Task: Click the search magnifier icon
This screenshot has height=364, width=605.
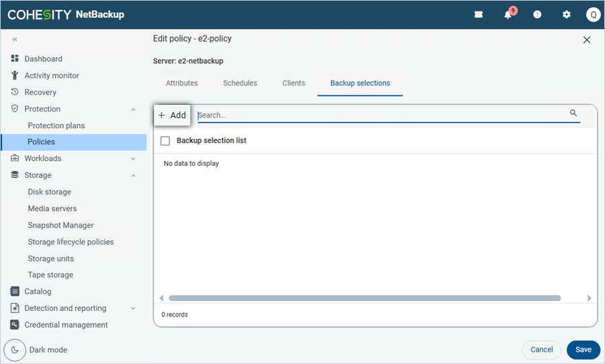Action: pyautogui.click(x=573, y=113)
